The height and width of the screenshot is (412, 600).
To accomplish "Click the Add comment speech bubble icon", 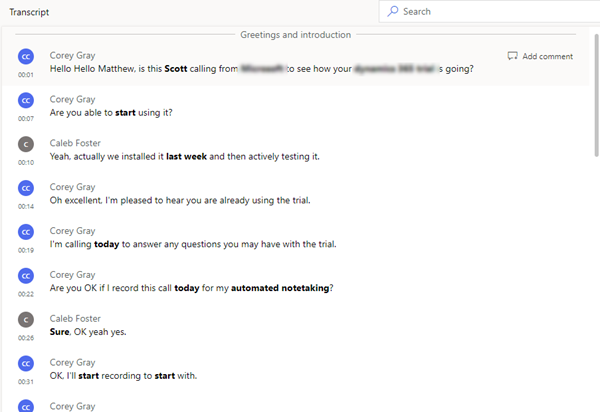I will [x=512, y=56].
